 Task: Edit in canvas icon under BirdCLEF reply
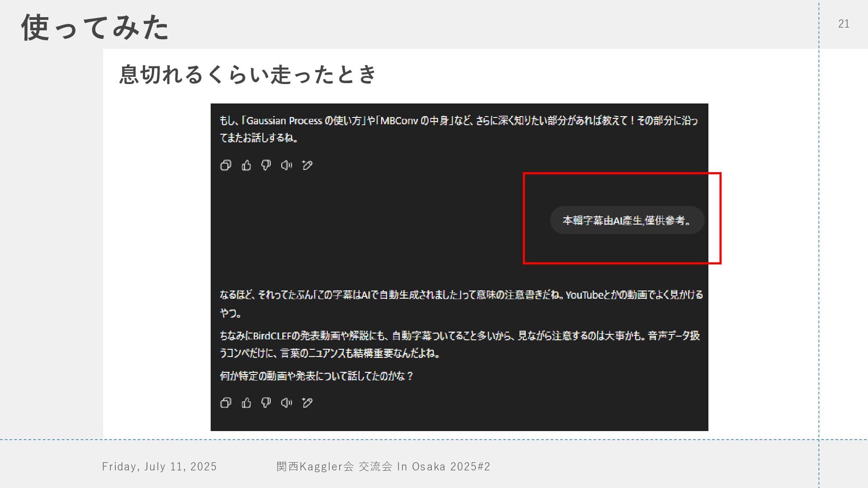tap(307, 403)
